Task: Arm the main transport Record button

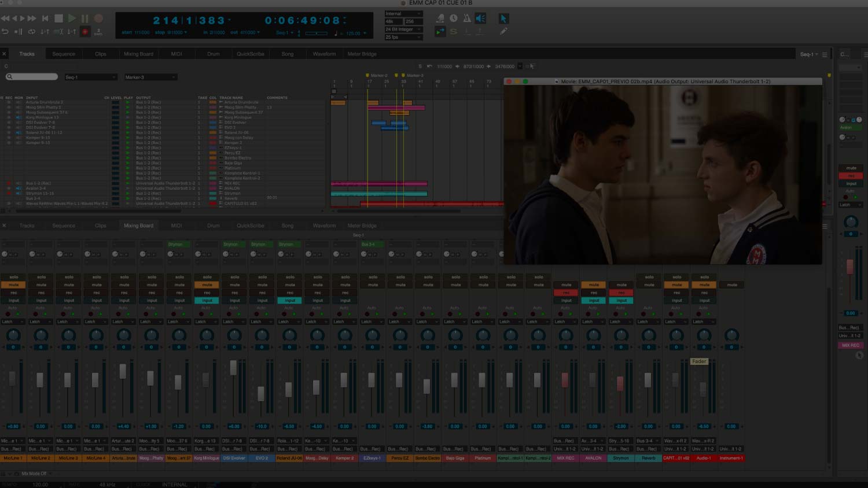Action: (x=98, y=19)
